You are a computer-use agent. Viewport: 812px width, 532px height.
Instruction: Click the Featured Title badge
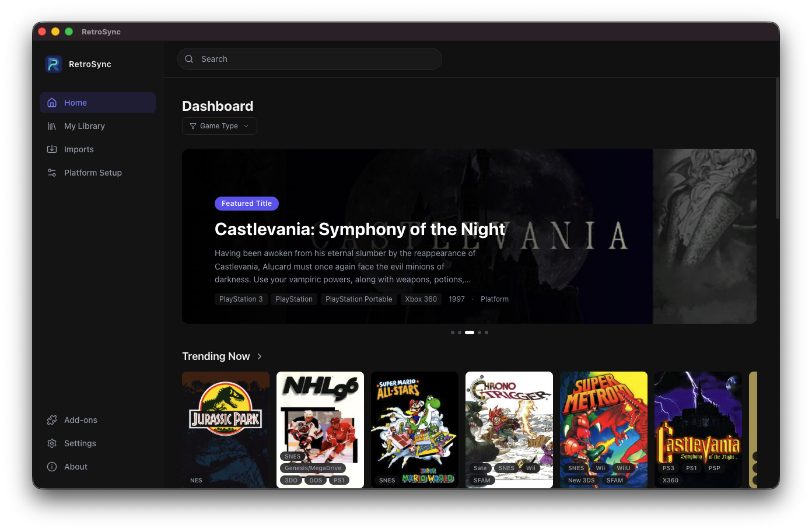pyautogui.click(x=247, y=204)
